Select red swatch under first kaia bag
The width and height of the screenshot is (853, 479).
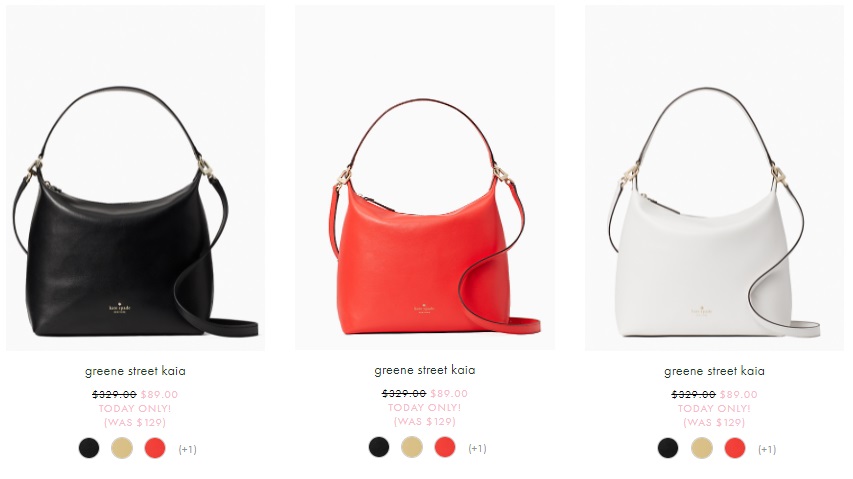coord(155,448)
